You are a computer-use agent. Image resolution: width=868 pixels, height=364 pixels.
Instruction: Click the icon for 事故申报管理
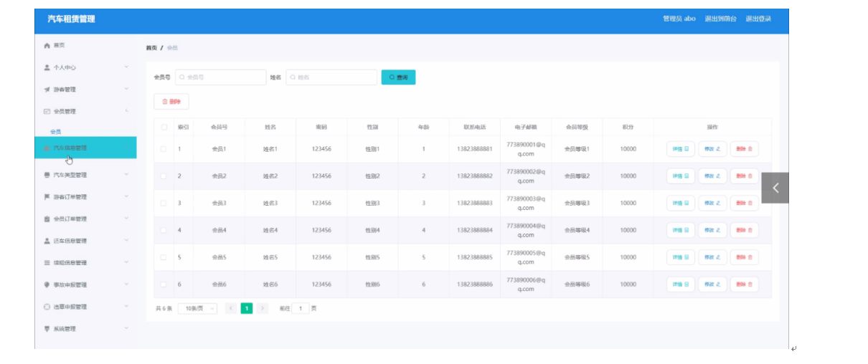click(47, 284)
